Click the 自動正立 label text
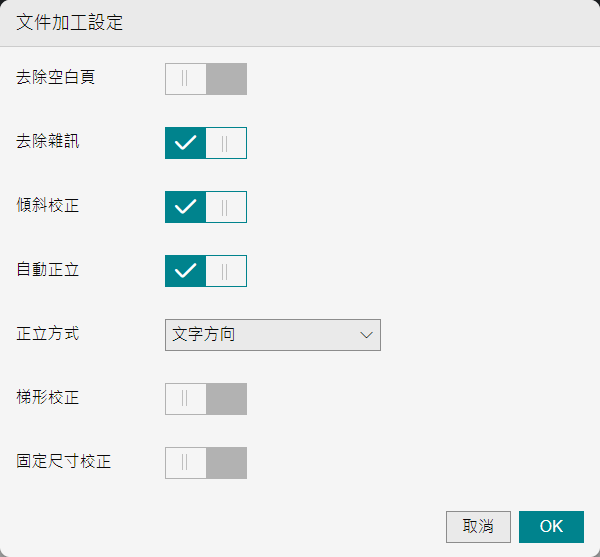This screenshot has width=600, height=557. coord(48,269)
